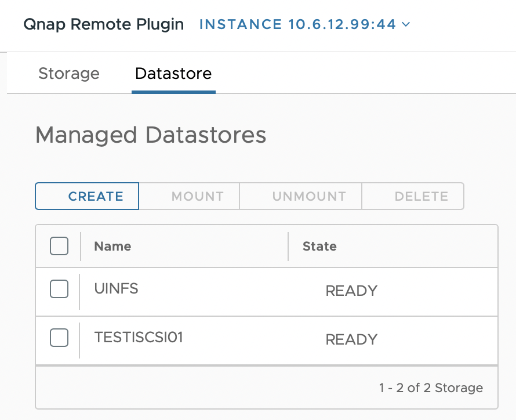Click the '1 - 2 of 2 Storage' footer

click(431, 388)
